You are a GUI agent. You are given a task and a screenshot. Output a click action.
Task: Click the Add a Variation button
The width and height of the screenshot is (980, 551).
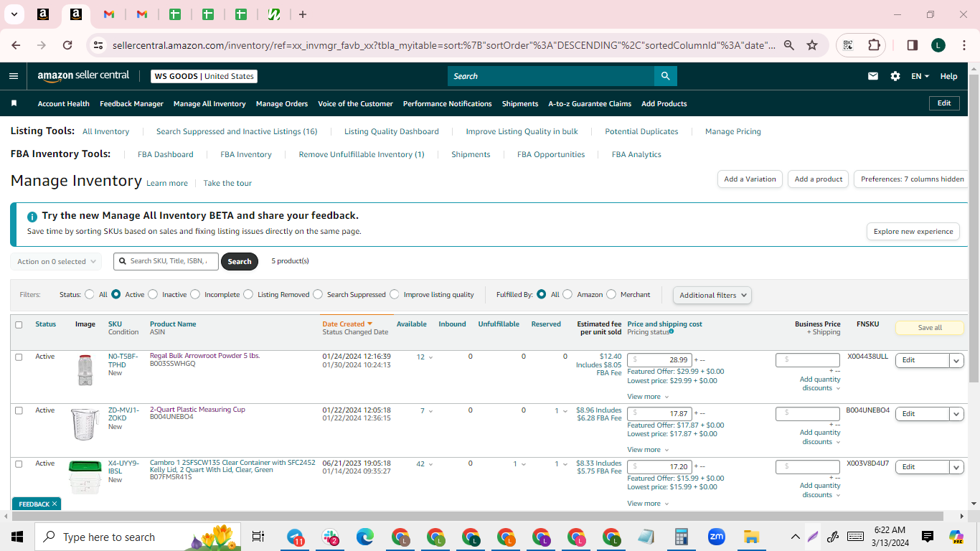click(750, 179)
